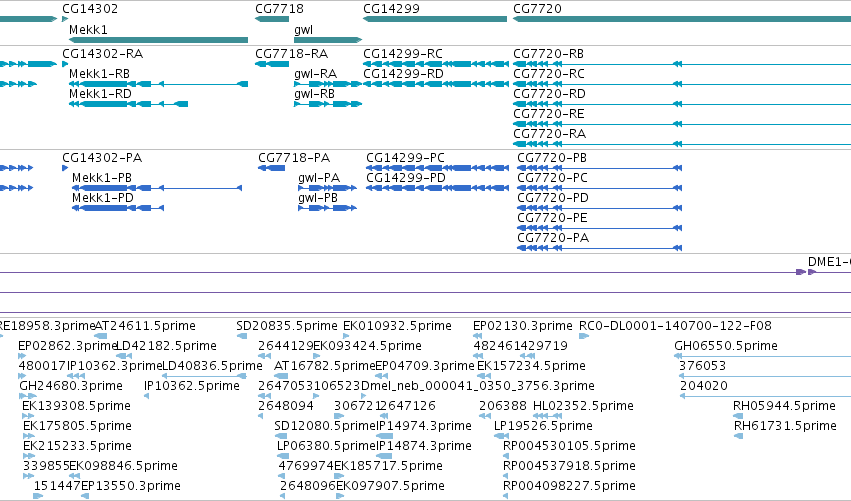
Task: Select EST EK175805.5prime
Action: point(78,427)
